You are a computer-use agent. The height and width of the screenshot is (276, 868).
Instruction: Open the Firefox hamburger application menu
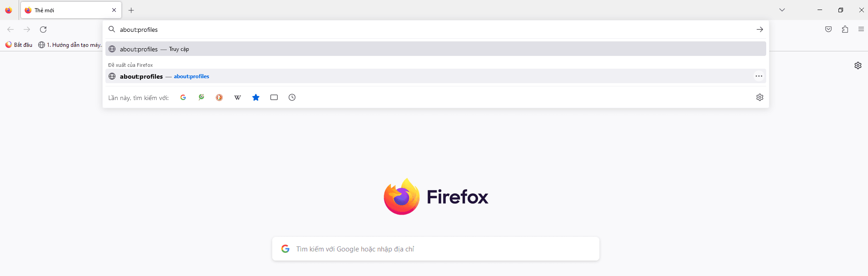pos(861,29)
